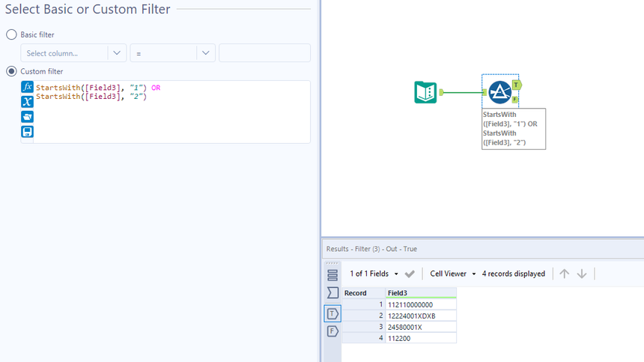The height and width of the screenshot is (362, 644).
Task: Click the StartsWith annotation box on canvas
Action: (514, 129)
